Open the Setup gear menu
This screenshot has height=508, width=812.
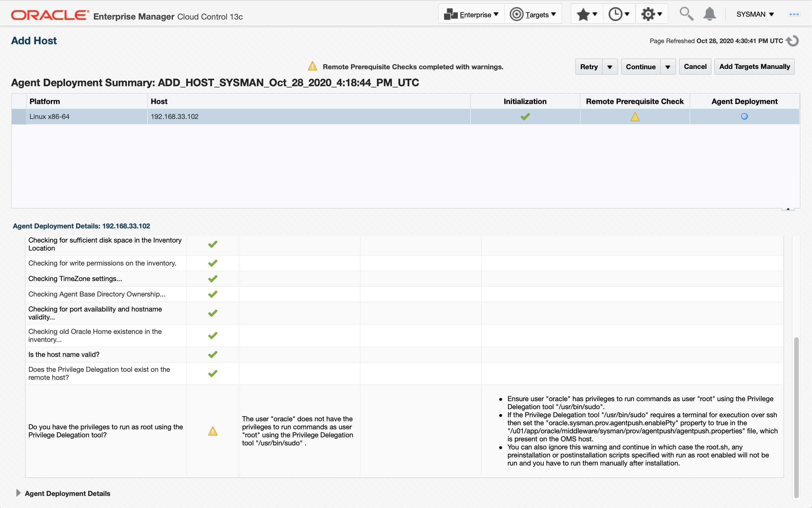coord(651,14)
